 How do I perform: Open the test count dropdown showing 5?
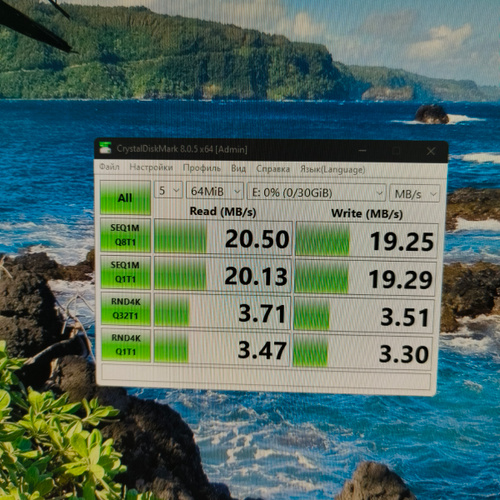tap(168, 191)
